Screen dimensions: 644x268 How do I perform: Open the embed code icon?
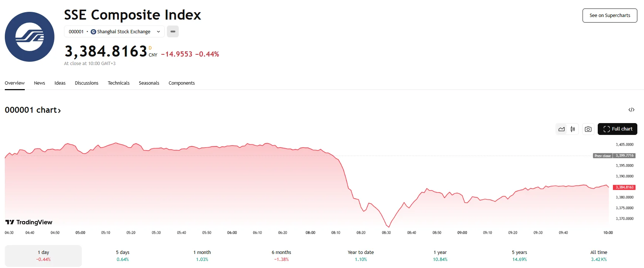pyautogui.click(x=631, y=110)
